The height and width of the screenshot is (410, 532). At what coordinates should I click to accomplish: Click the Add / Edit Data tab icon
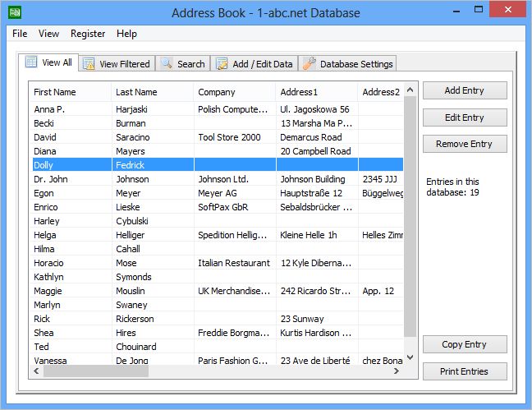(222, 64)
